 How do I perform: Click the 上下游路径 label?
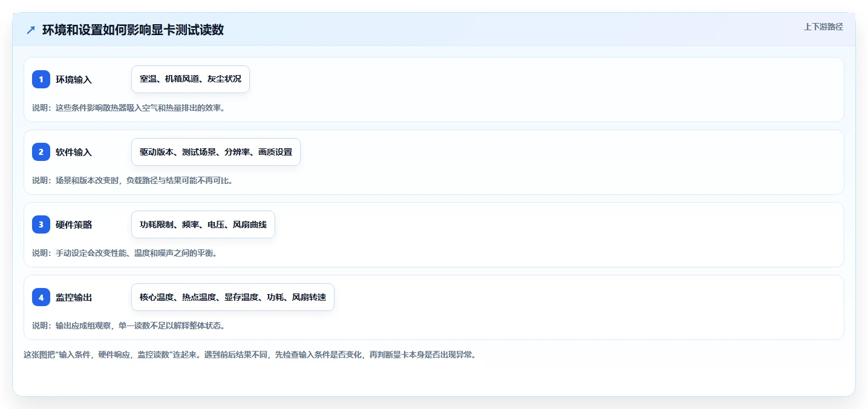pos(823,27)
